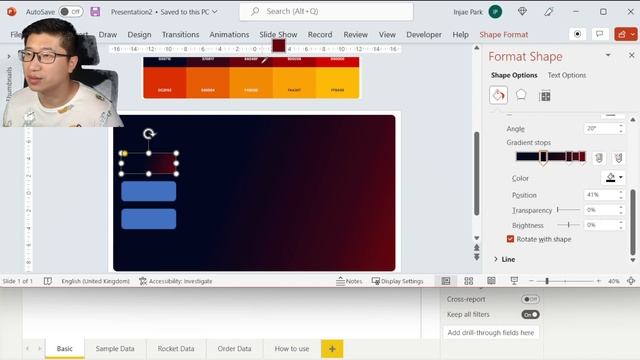Viewport: 640px width, 360px height.
Task: Click the yellow add page plus button
Action: 332,349
